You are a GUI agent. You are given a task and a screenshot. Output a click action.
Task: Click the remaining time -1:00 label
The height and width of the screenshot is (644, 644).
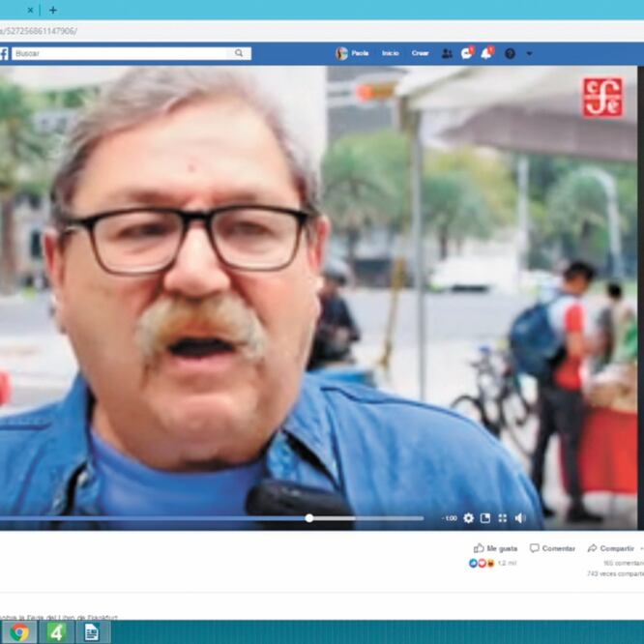click(x=450, y=518)
